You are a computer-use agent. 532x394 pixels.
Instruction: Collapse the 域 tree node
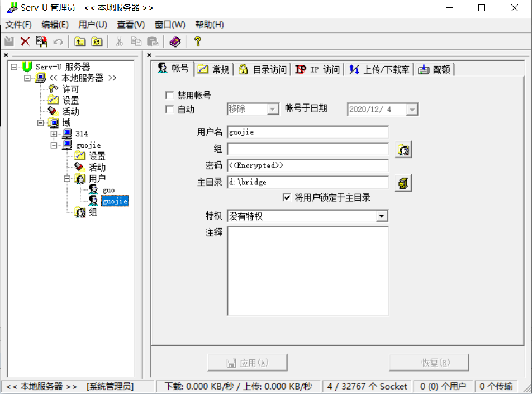[x=40, y=123]
